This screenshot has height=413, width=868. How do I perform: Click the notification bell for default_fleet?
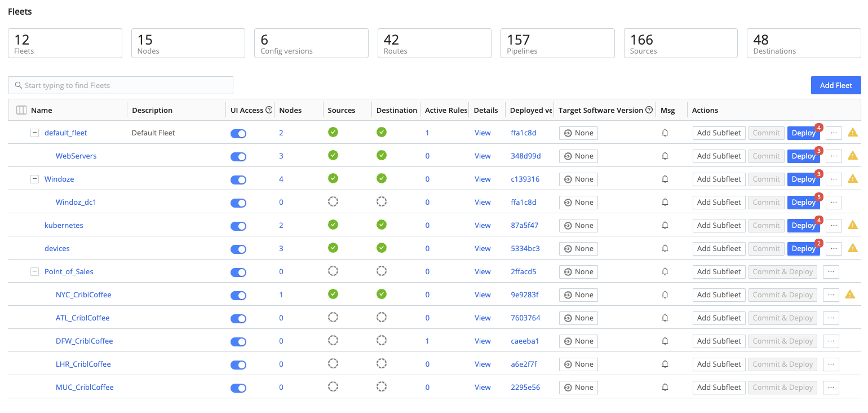coord(665,133)
